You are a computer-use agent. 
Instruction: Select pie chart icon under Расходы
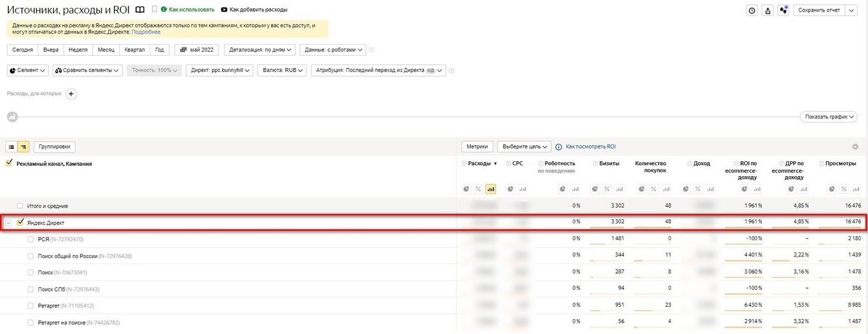(466, 189)
